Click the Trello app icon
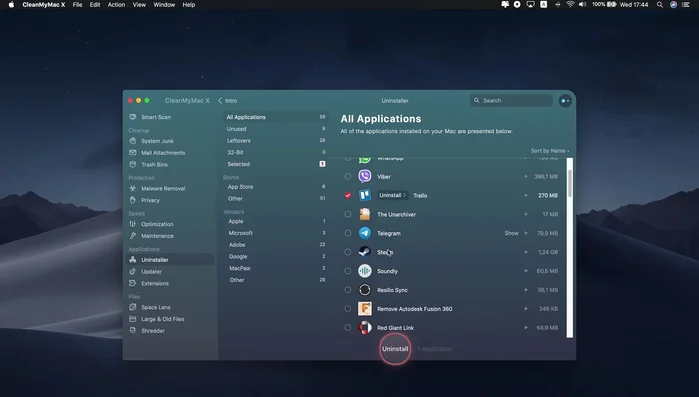The image size is (699, 397). point(365,195)
